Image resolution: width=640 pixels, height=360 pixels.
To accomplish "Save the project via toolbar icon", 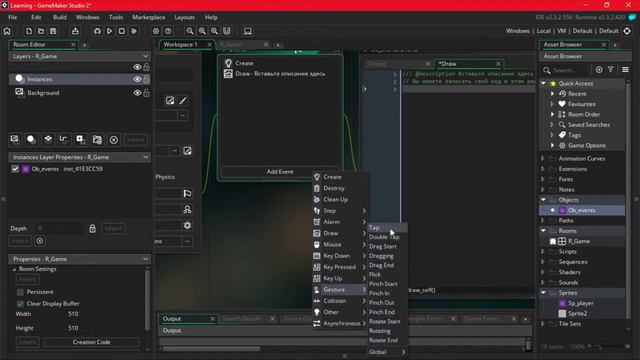I will tap(53, 31).
